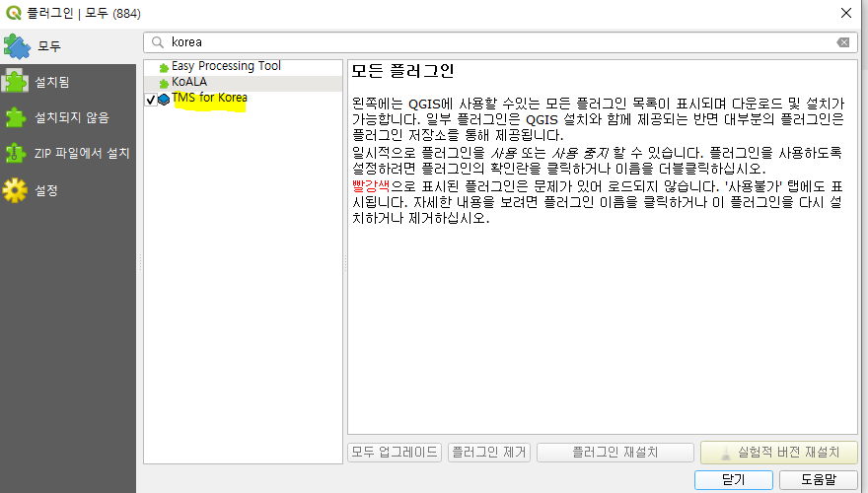Click the 플러그인 재설치 button
The width and height of the screenshot is (868, 493).
(x=615, y=453)
